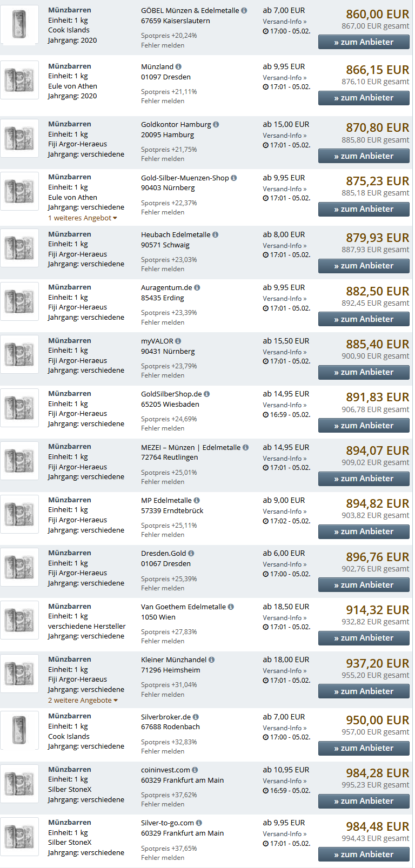The height and width of the screenshot is (868, 415).
Task: Expand '2 weitere Angebote' under Kleiner Münzhandel
Action: click(82, 701)
